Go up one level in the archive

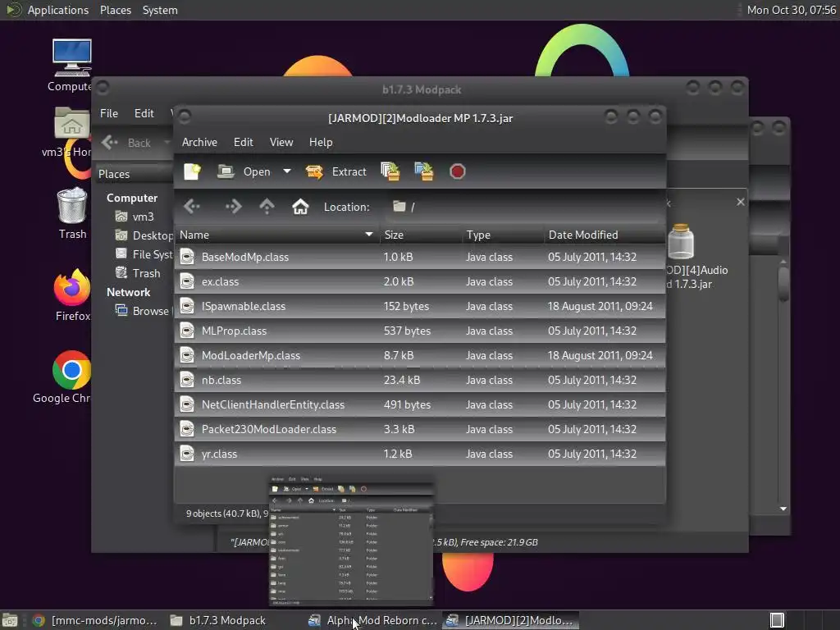point(267,207)
